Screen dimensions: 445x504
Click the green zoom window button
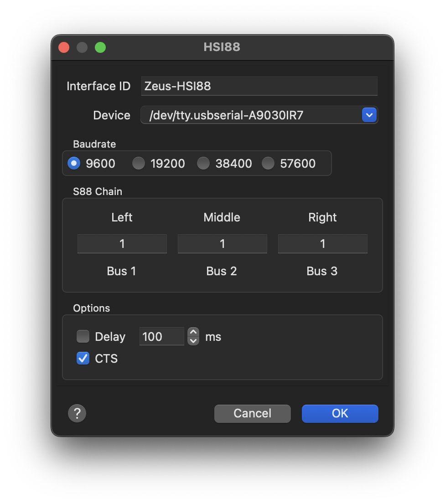(x=100, y=47)
